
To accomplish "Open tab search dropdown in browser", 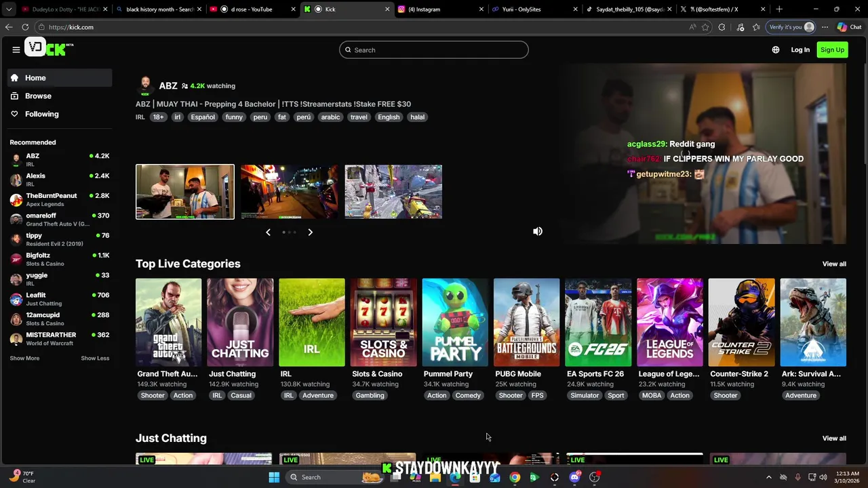I will tap(9, 9).
